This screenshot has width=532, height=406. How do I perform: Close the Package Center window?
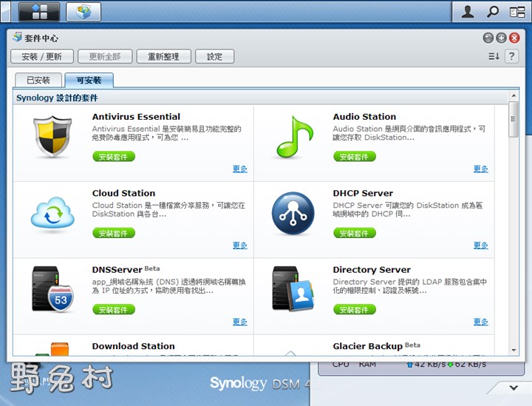point(514,38)
